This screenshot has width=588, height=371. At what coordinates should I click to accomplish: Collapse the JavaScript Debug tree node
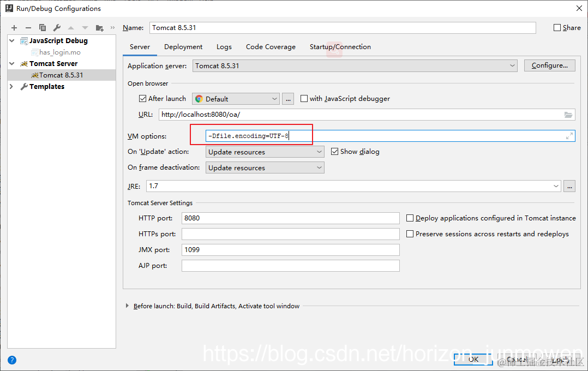coord(12,40)
